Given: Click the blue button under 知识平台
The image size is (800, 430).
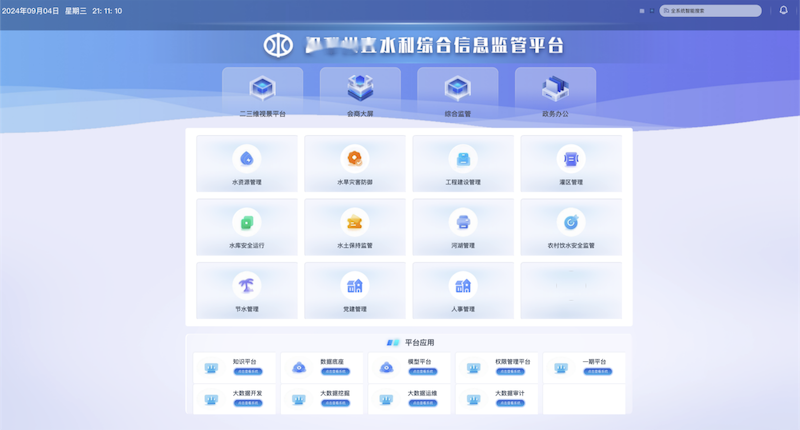Looking at the screenshot, I should point(248,371).
